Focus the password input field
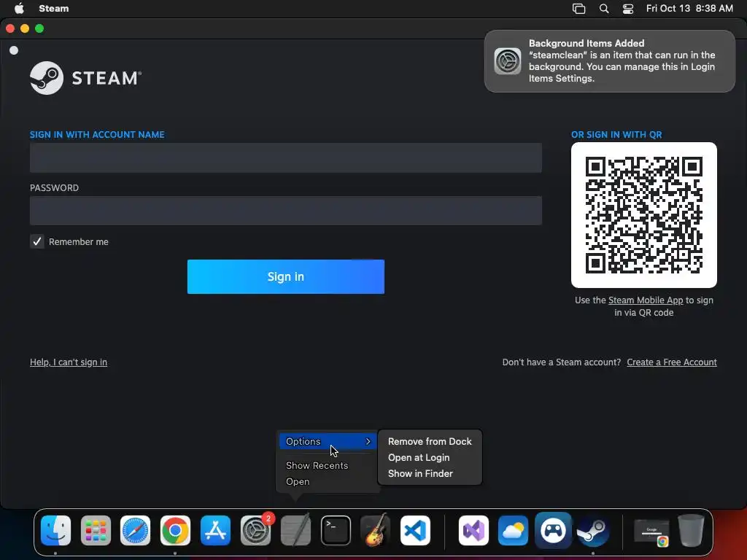The image size is (747, 560). click(x=286, y=211)
